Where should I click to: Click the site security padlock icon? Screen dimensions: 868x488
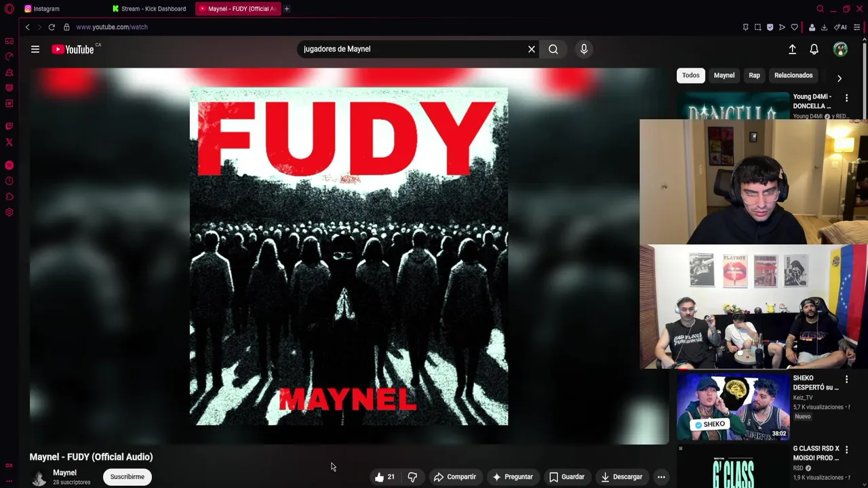[x=66, y=27]
